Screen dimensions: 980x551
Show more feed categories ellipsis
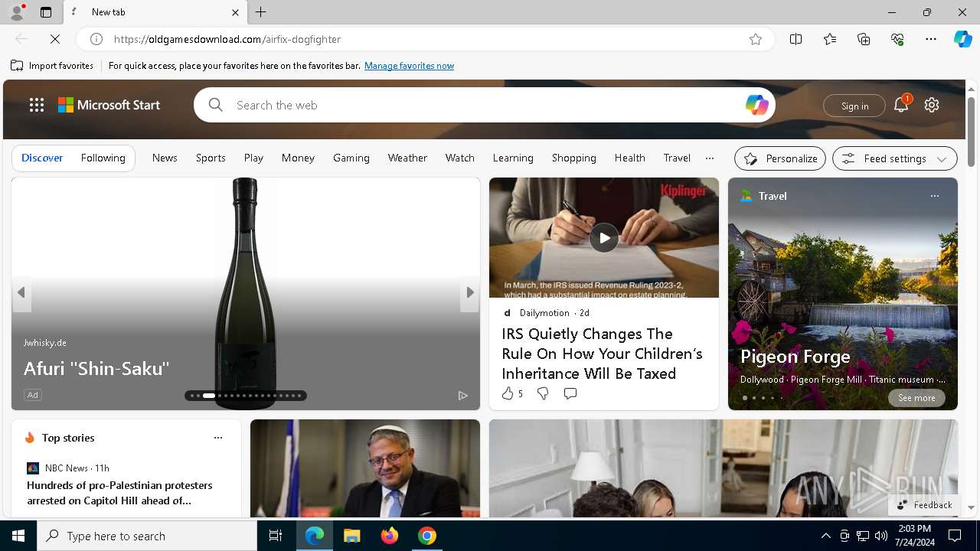[710, 158]
